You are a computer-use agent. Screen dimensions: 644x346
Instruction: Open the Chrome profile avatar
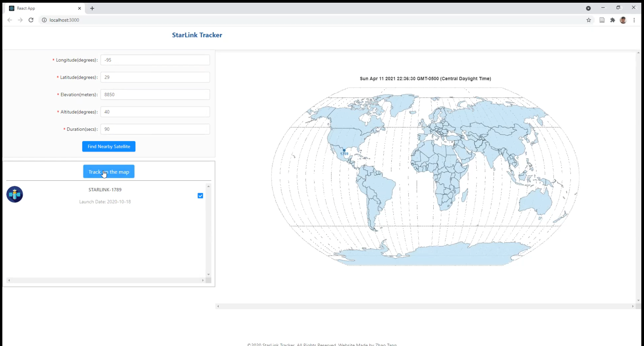623,20
